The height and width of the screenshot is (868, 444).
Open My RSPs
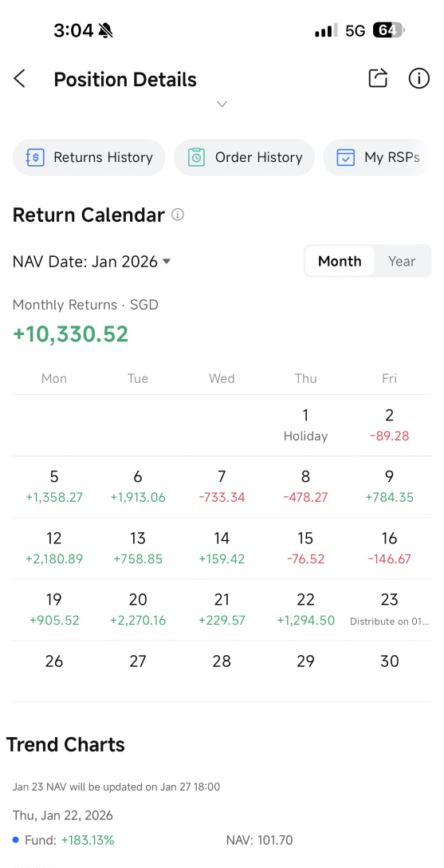tap(377, 157)
